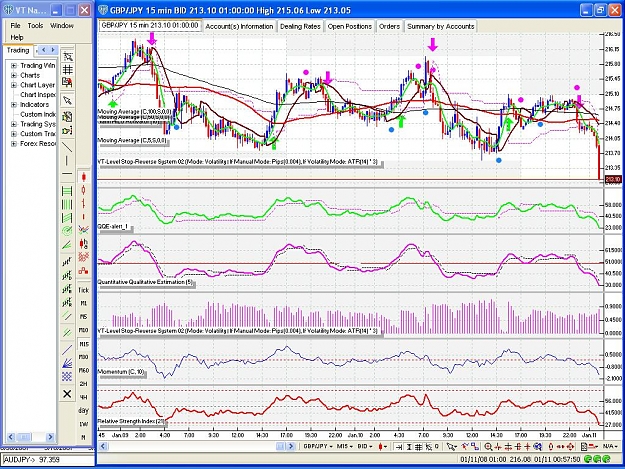The width and height of the screenshot is (625, 469).
Task: Set chart timeframe to 4H
Action: click(83, 397)
